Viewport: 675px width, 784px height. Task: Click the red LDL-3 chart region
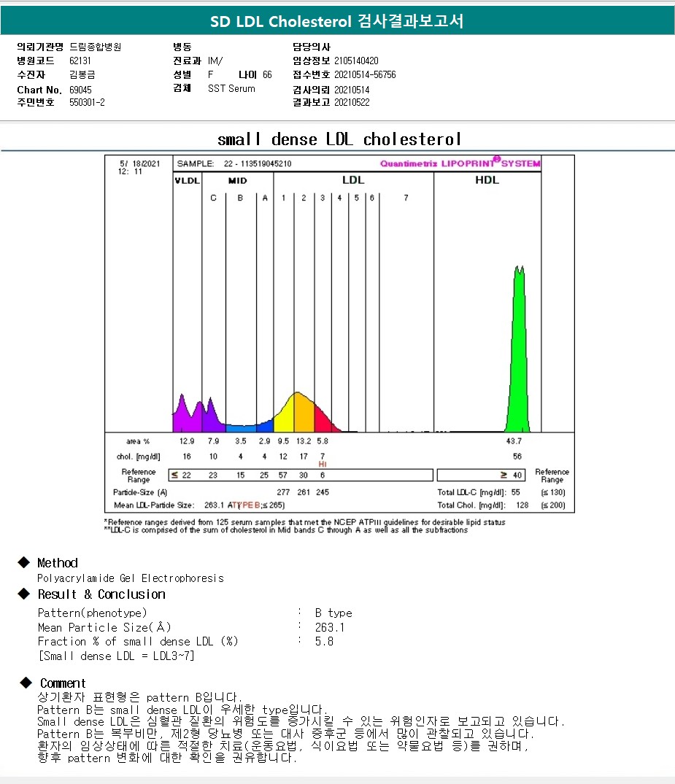click(323, 421)
